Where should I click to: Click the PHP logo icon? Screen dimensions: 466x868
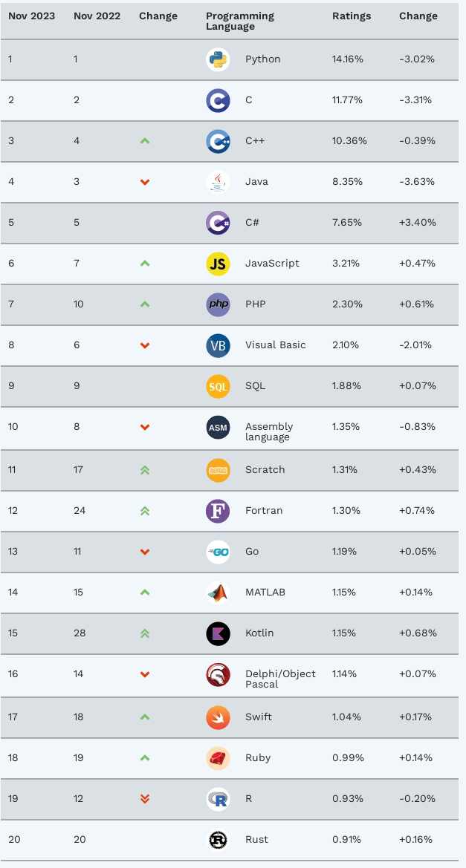[x=218, y=304]
